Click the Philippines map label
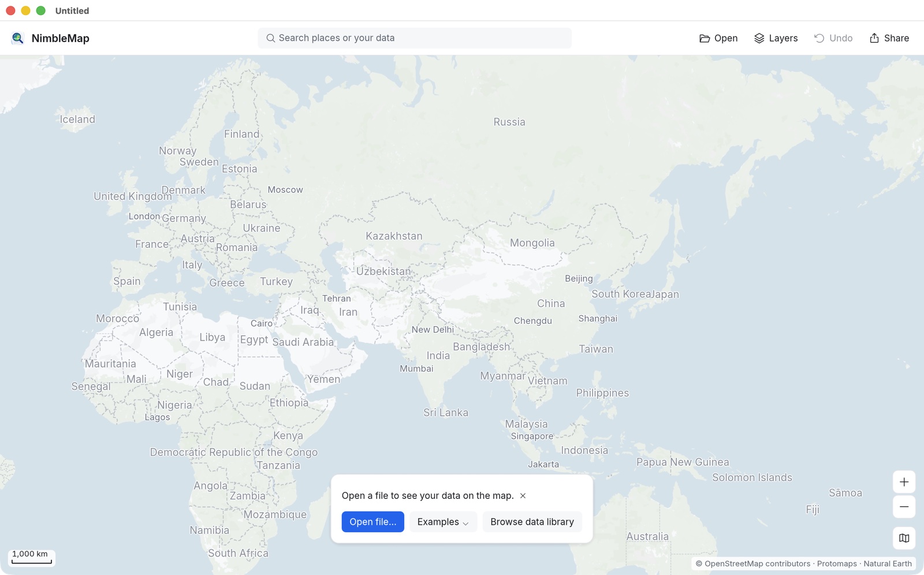This screenshot has width=924, height=575. pyautogui.click(x=602, y=393)
